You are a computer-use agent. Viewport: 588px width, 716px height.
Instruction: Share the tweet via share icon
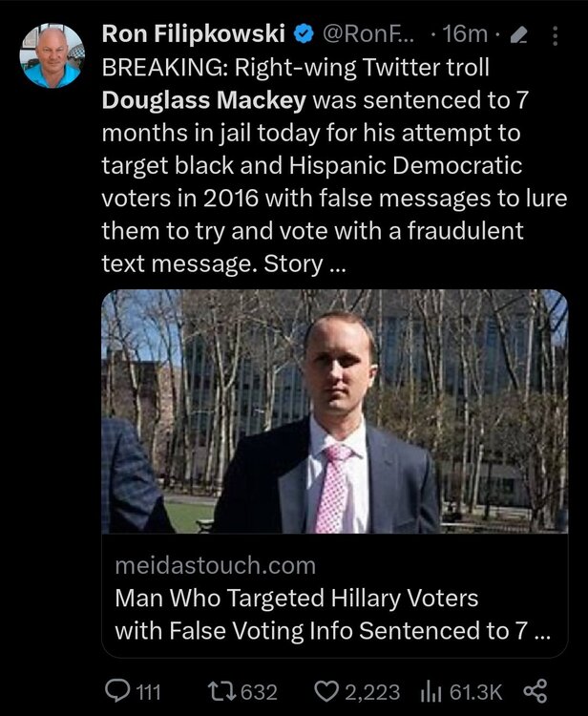(535, 691)
